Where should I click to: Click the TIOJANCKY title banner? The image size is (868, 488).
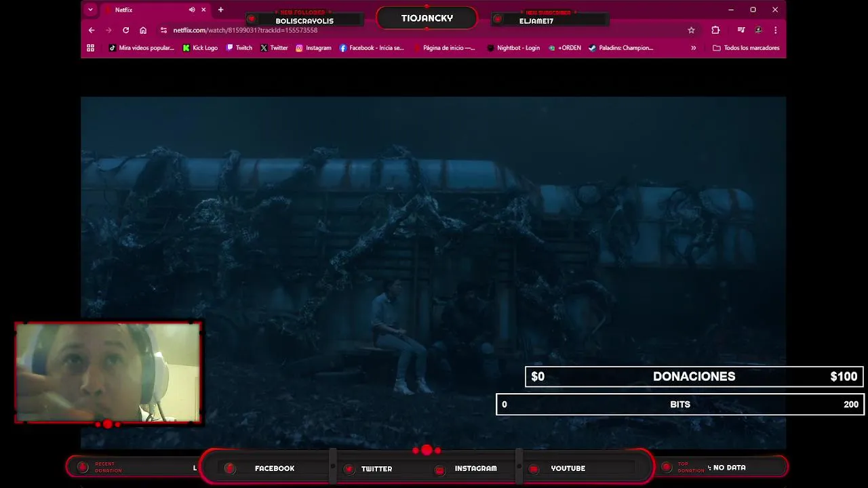[427, 18]
